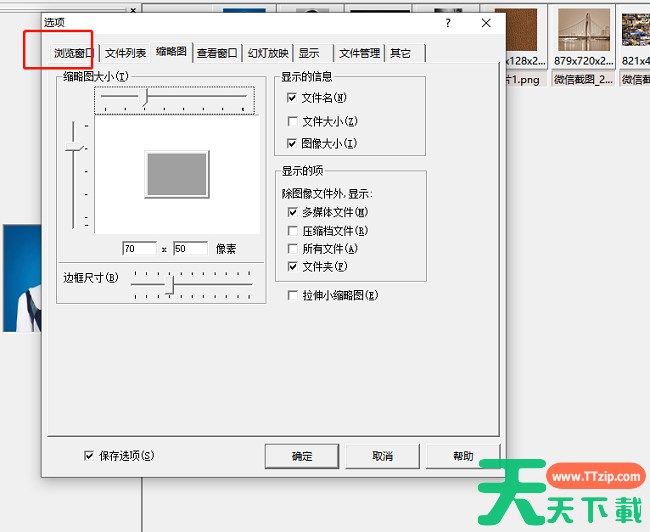The width and height of the screenshot is (650, 532).
Task: Click the 取消 button
Action: 382,456
